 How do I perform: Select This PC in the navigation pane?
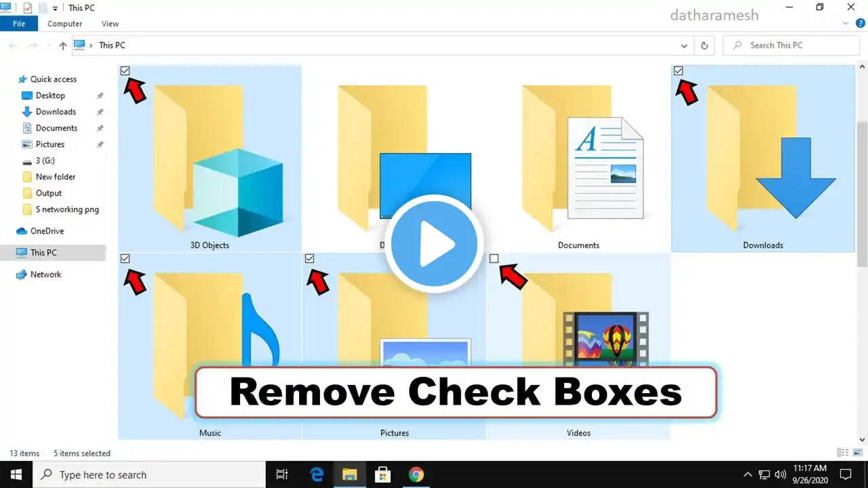(x=43, y=253)
